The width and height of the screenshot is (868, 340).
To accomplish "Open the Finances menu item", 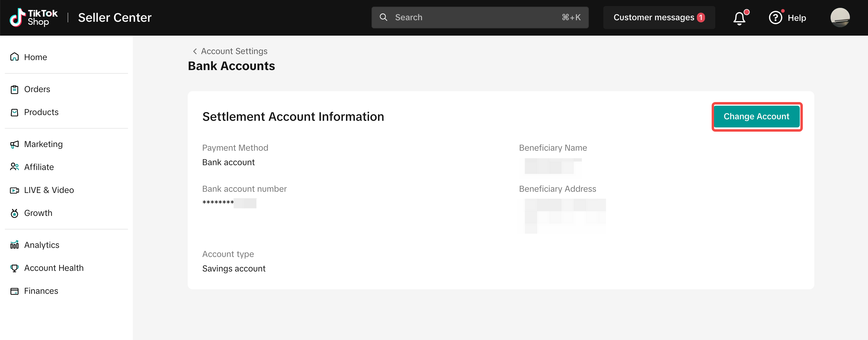I will pyautogui.click(x=41, y=291).
